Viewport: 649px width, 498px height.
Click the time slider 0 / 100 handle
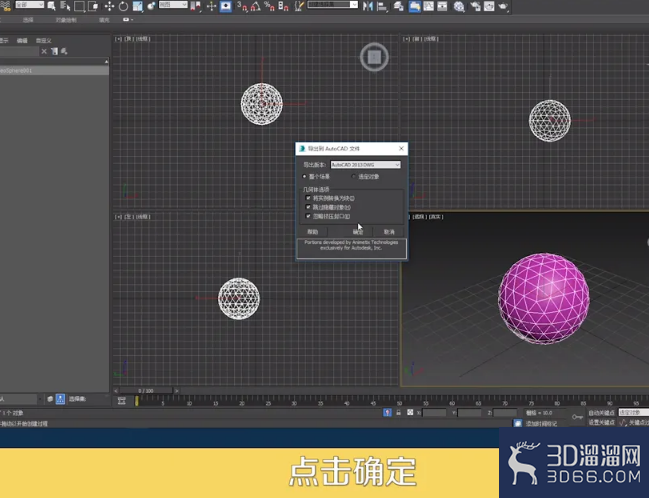coord(146,390)
